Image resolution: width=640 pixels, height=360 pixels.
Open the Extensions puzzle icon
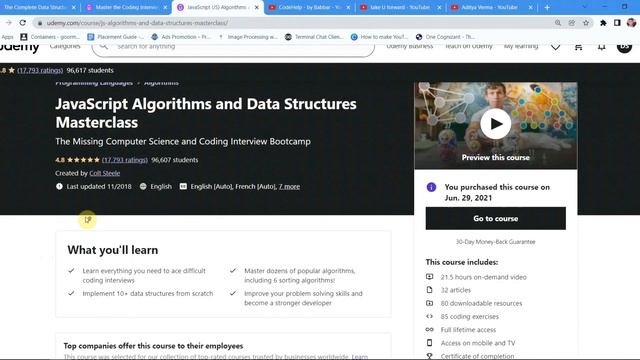click(x=603, y=23)
